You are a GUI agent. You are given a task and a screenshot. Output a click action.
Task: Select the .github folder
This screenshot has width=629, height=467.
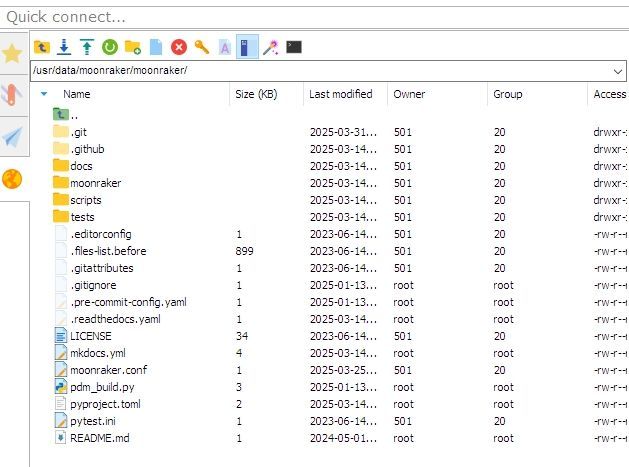coord(78,149)
